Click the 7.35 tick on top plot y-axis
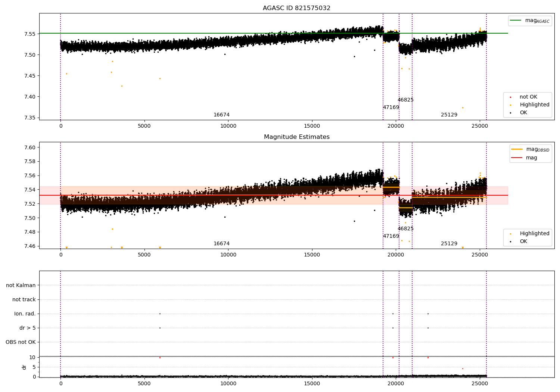 click(x=29, y=118)
